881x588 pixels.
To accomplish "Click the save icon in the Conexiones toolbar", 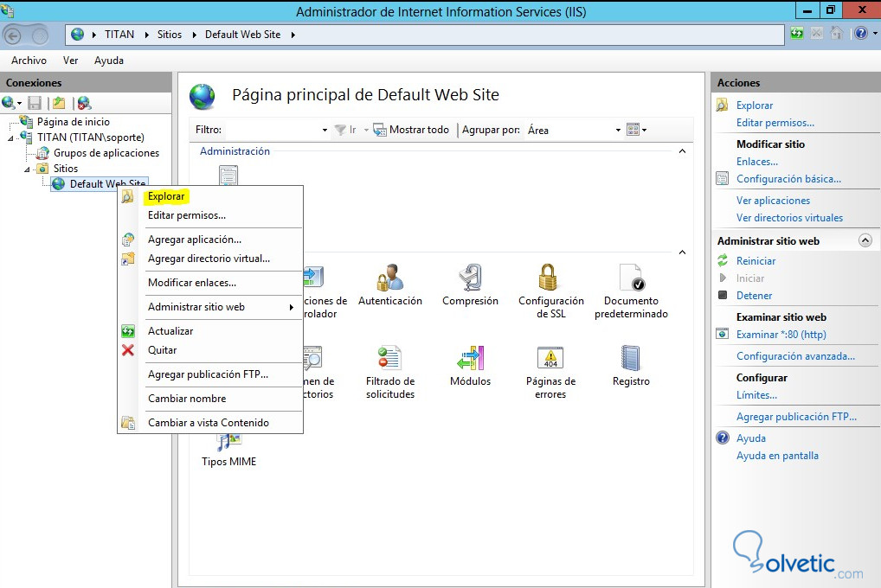I will coord(35,103).
